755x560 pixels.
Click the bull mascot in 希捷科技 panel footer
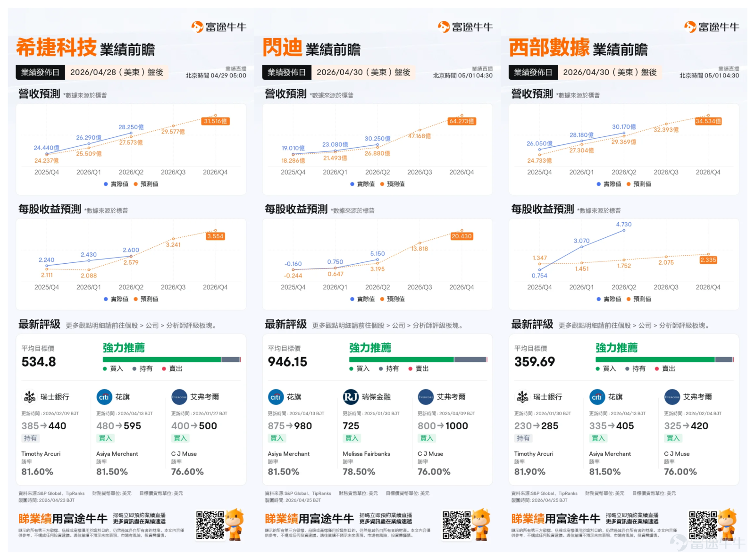point(235,524)
